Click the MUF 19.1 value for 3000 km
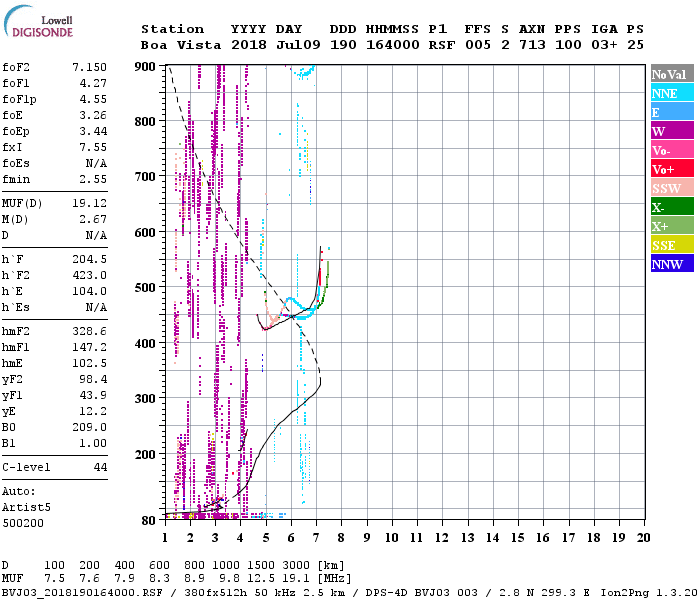The image size is (700, 600). (296, 579)
